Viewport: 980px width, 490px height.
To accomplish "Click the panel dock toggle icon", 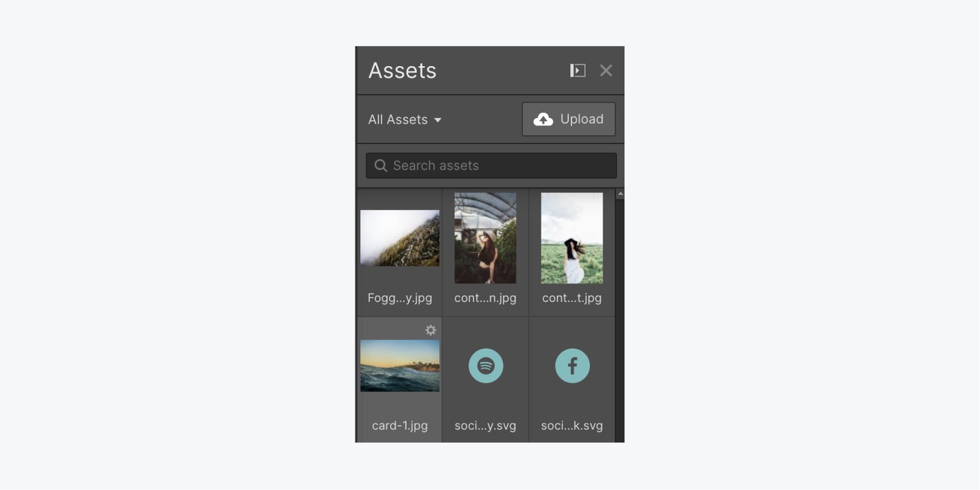I will (x=578, y=70).
